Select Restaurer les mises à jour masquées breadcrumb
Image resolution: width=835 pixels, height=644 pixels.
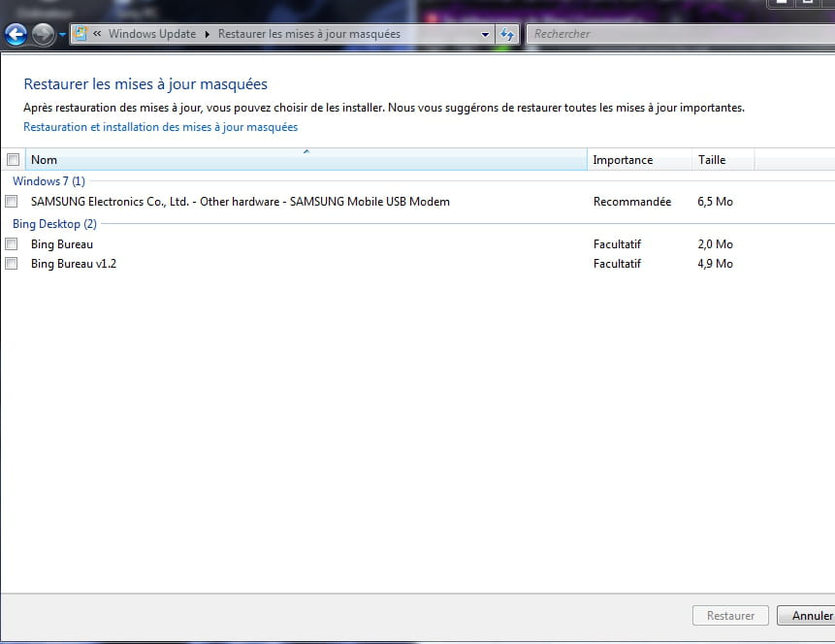click(x=308, y=34)
